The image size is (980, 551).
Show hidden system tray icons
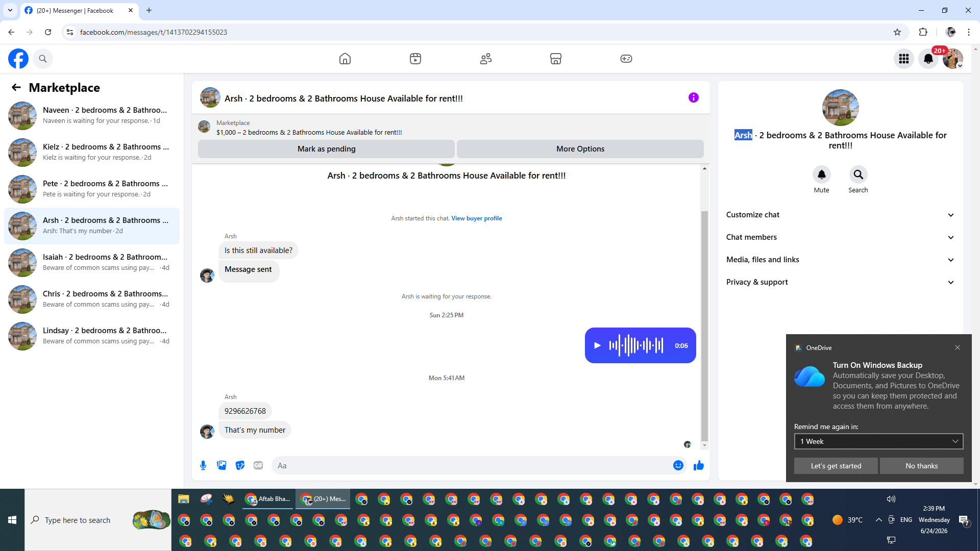click(x=878, y=520)
